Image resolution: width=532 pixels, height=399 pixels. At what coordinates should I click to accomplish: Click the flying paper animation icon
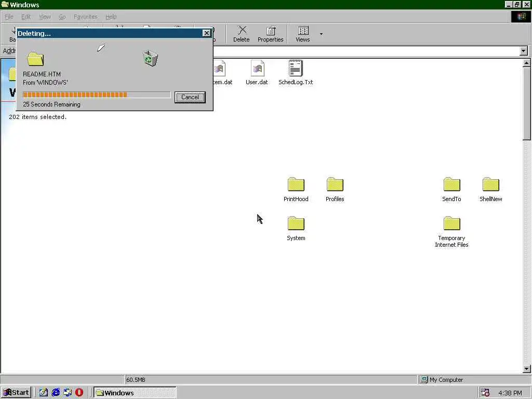101,47
